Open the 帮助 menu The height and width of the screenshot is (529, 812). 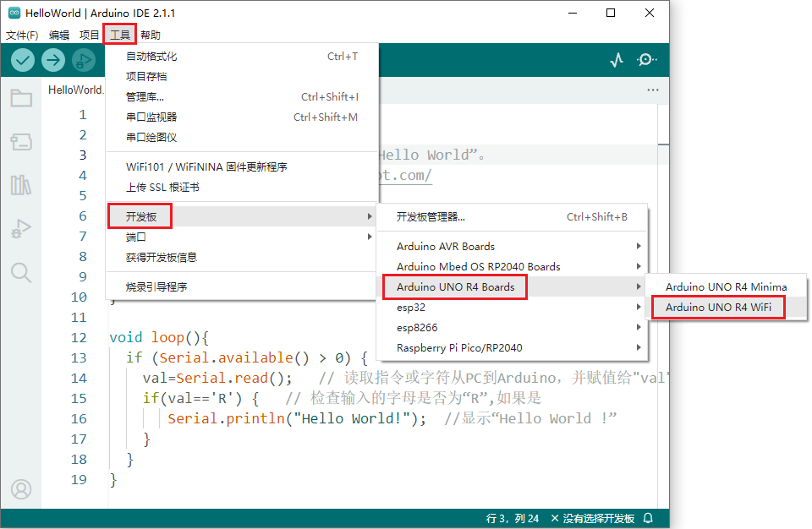[151, 35]
